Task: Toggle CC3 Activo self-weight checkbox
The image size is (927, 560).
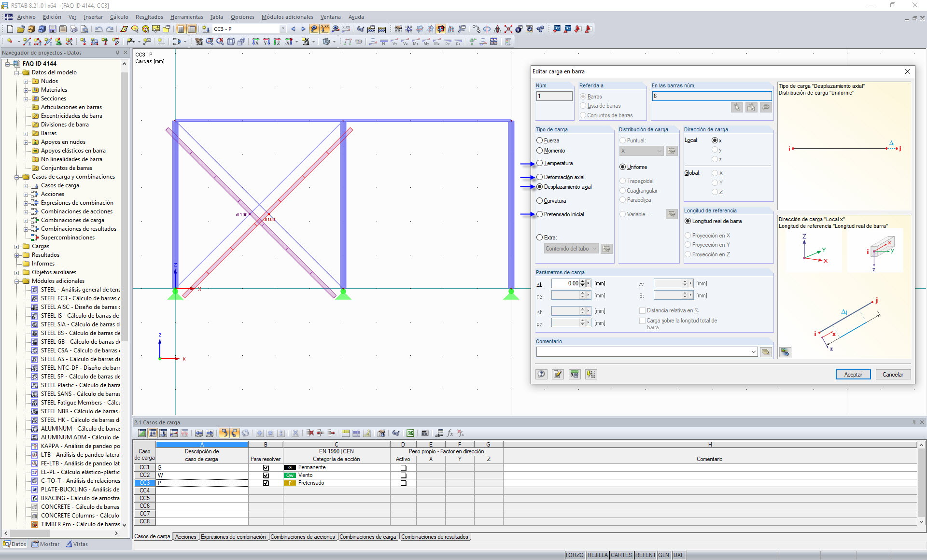Action: click(x=403, y=483)
